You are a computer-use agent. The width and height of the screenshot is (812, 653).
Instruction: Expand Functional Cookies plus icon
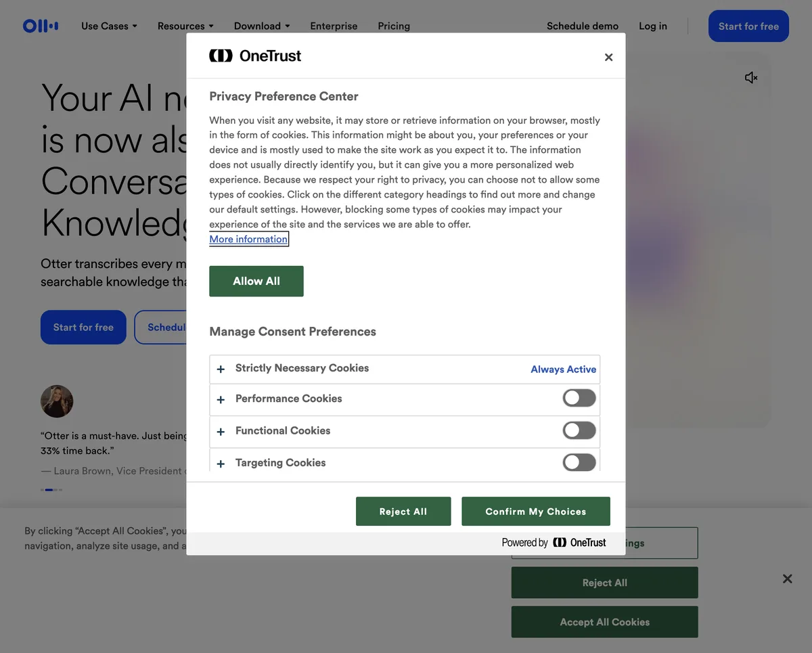pos(221,432)
